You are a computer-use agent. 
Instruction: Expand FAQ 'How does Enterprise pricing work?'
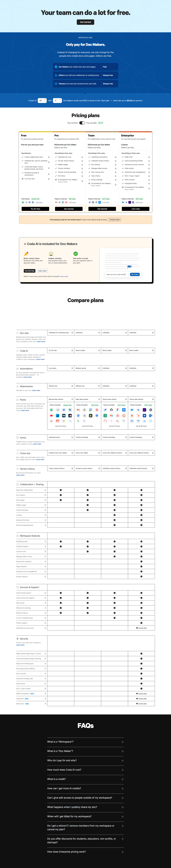coord(85,852)
